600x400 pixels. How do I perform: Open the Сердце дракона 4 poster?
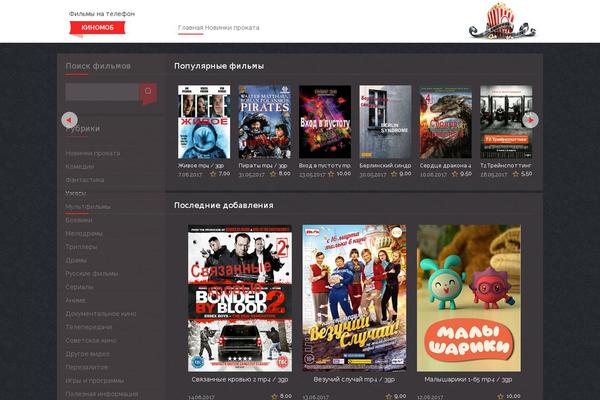pos(446,122)
